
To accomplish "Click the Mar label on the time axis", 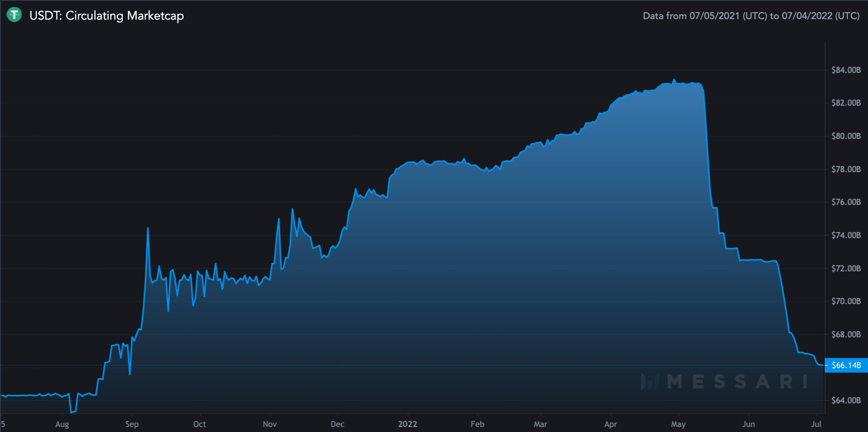I will (x=540, y=424).
